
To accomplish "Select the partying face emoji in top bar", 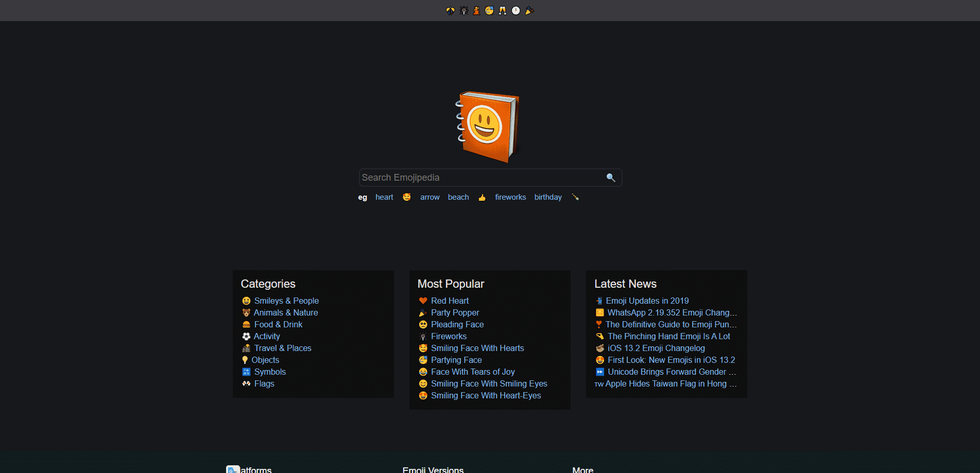I will coord(489,10).
